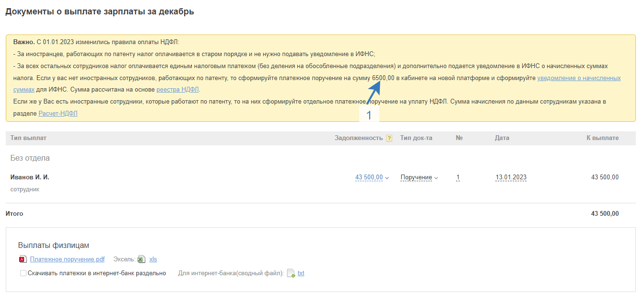
Task: Click the Excel file icon
Action: pos(141,259)
